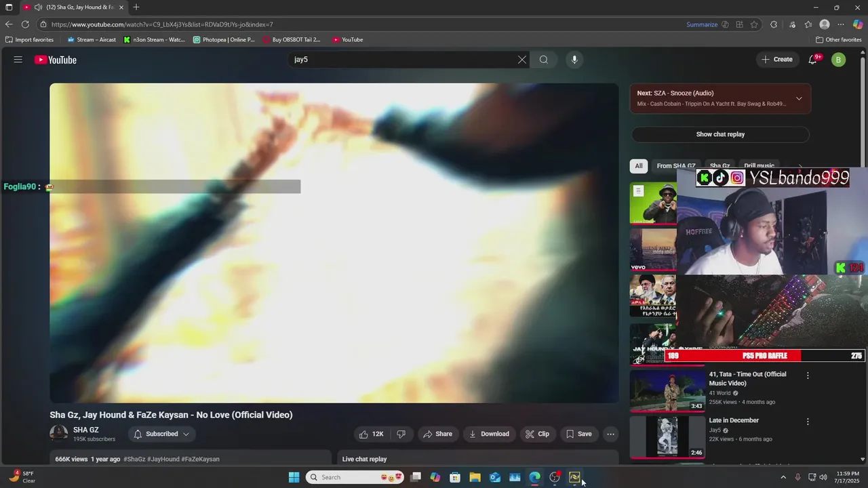Select the Sha Gz chip
Image resolution: width=868 pixels, height=488 pixels.
click(719, 166)
